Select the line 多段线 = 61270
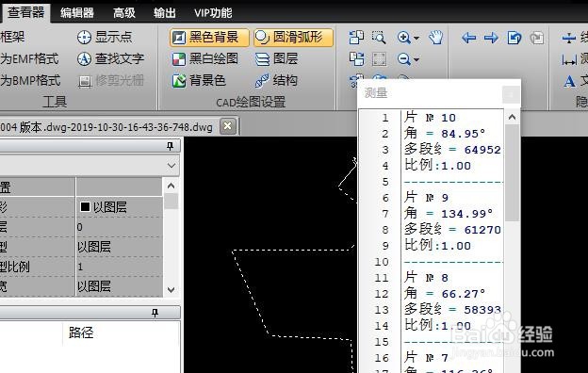The width and height of the screenshot is (588, 373). click(x=452, y=230)
